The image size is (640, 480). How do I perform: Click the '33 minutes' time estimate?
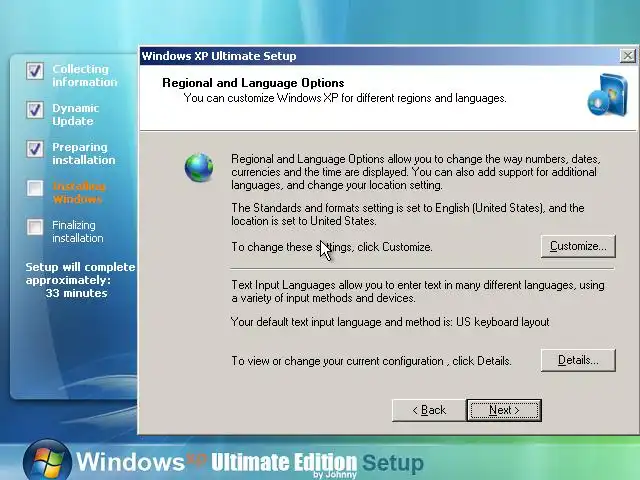pyautogui.click(x=76, y=293)
